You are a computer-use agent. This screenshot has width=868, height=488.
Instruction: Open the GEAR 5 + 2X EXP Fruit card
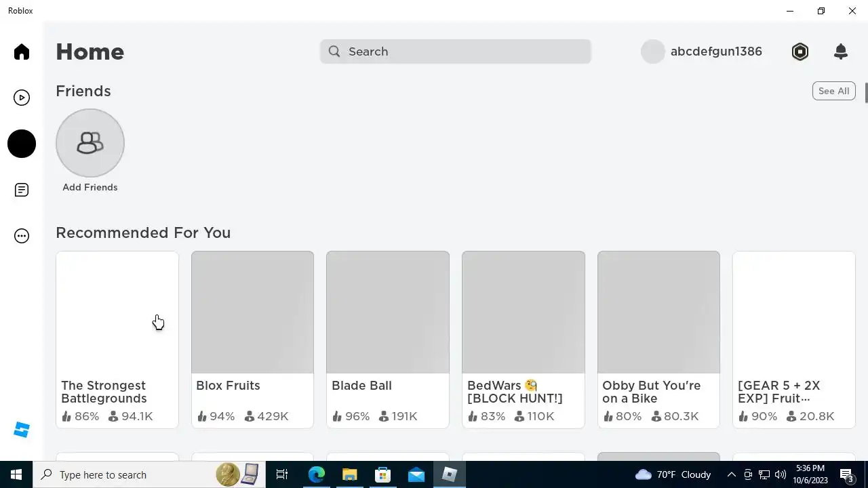point(793,340)
